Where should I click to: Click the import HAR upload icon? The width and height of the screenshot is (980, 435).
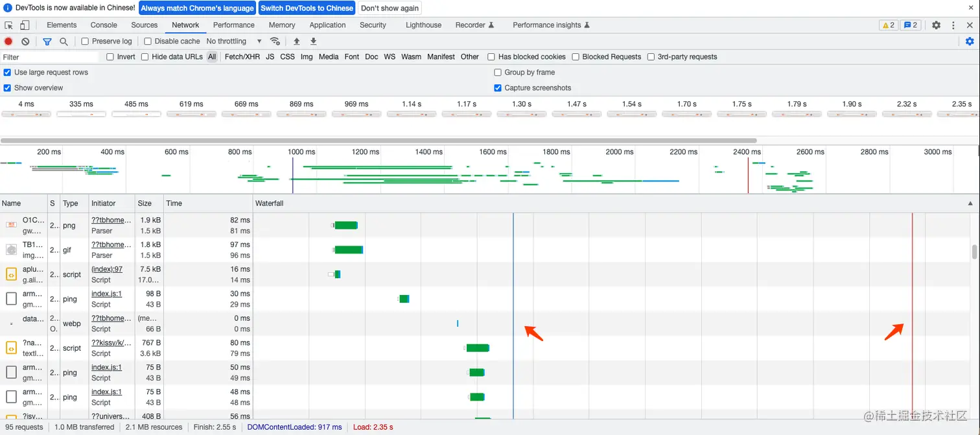[x=297, y=41]
